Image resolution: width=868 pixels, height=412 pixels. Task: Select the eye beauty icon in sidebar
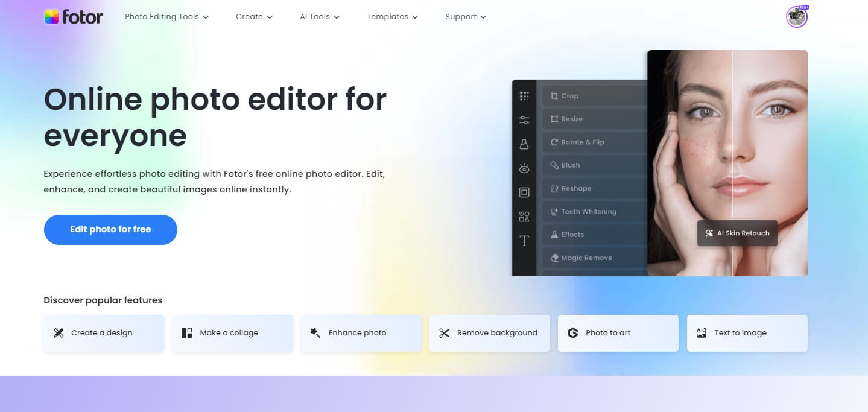click(x=524, y=168)
